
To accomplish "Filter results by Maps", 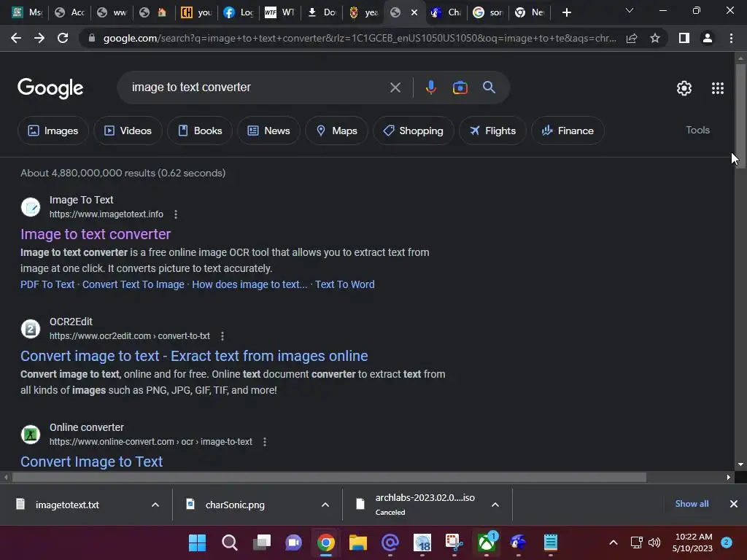I will coord(336,131).
